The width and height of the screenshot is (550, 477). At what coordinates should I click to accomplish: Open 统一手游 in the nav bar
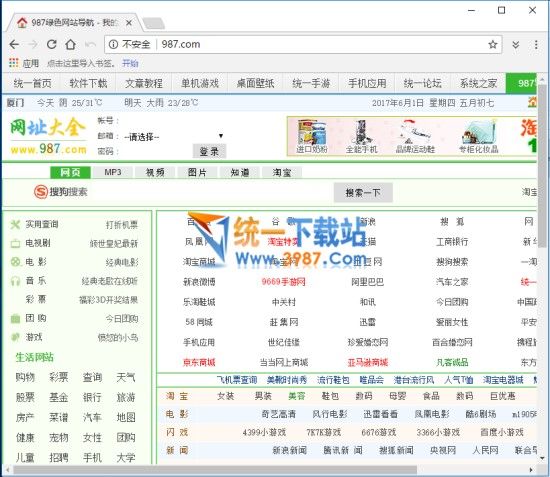point(311,83)
